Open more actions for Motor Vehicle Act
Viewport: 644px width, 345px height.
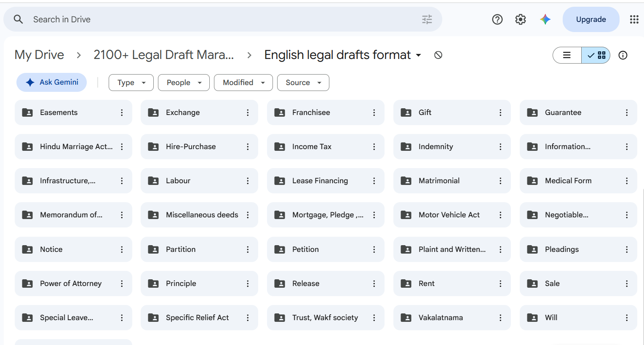click(500, 215)
